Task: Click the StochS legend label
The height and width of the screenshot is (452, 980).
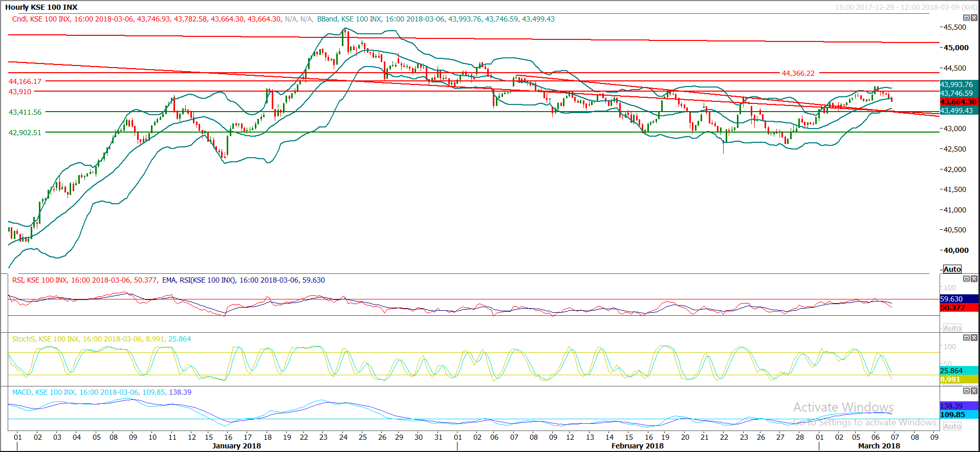Action: pyautogui.click(x=101, y=339)
